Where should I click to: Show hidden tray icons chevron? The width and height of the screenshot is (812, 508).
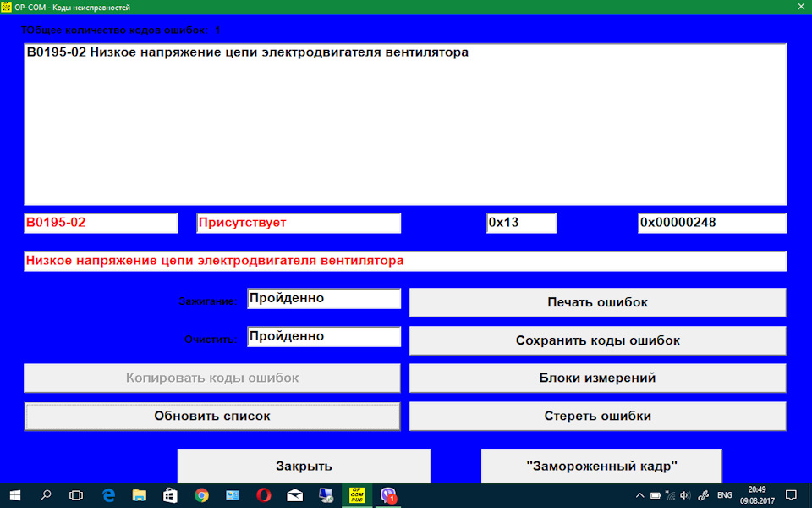(x=640, y=495)
